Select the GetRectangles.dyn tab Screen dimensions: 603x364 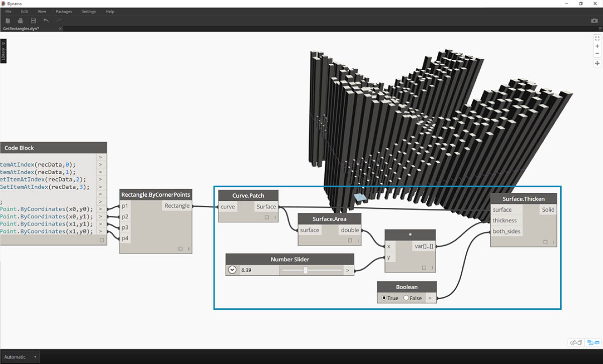[21, 29]
